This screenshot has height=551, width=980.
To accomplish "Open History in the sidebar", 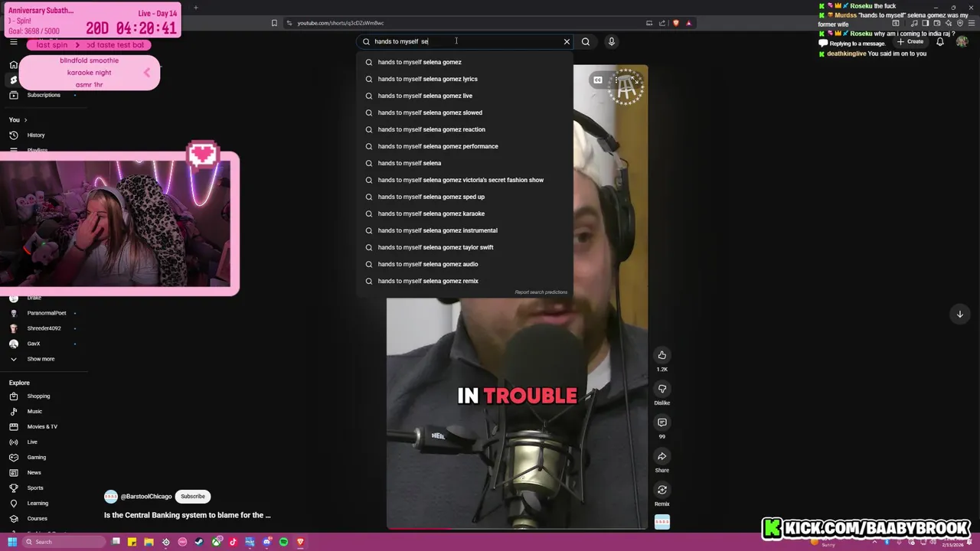I will [36, 135].
